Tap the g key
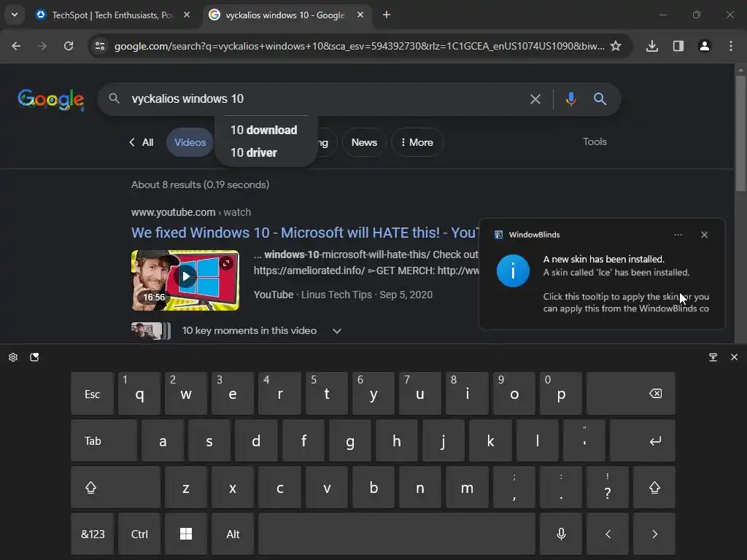This screenshot has height=560, width=747. click(349, 440)
